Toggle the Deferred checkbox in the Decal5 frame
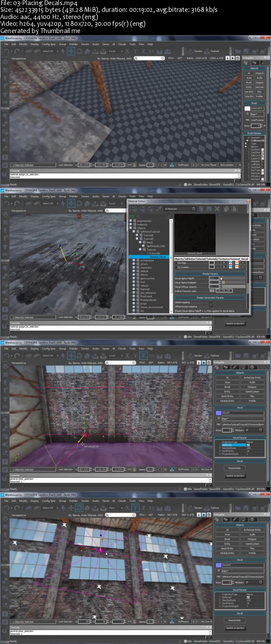This screenshot has width=271, height=644. pyautogui.click(x=248, y=445)
